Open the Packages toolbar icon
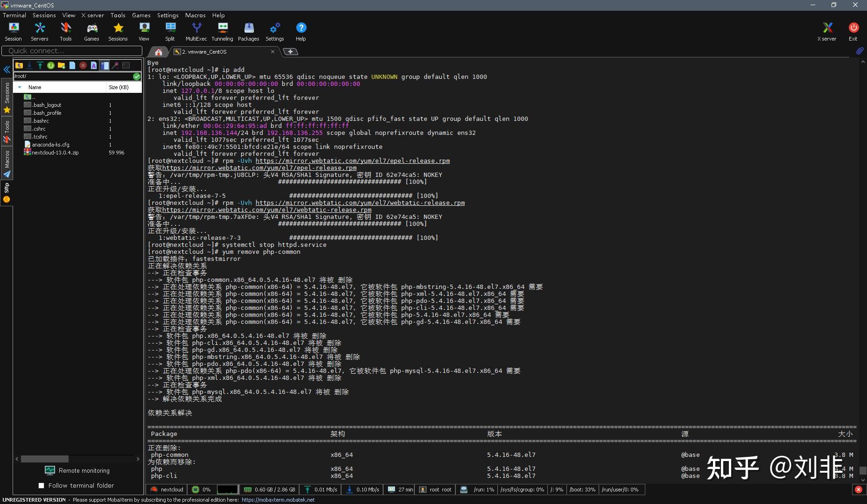 (249, 32)
